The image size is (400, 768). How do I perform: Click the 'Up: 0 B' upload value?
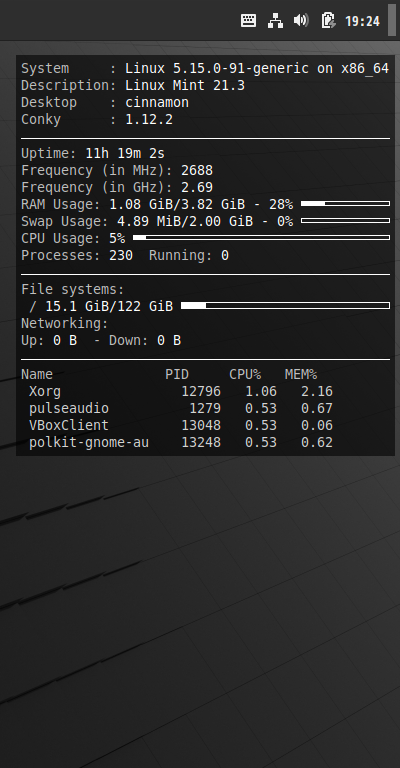click(49, 340)
